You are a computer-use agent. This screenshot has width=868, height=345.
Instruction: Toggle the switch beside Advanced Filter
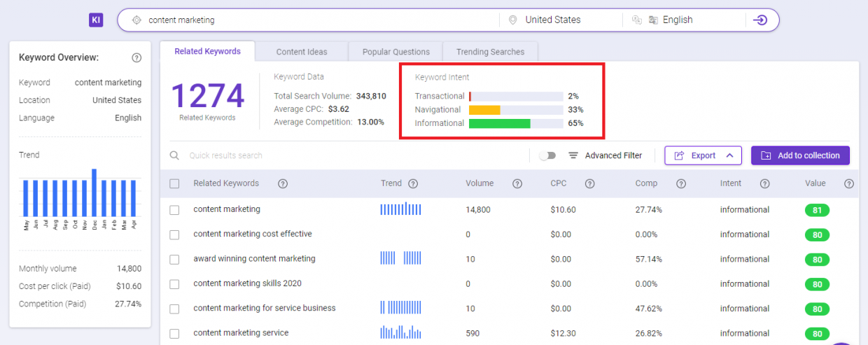tap(547, 155)
